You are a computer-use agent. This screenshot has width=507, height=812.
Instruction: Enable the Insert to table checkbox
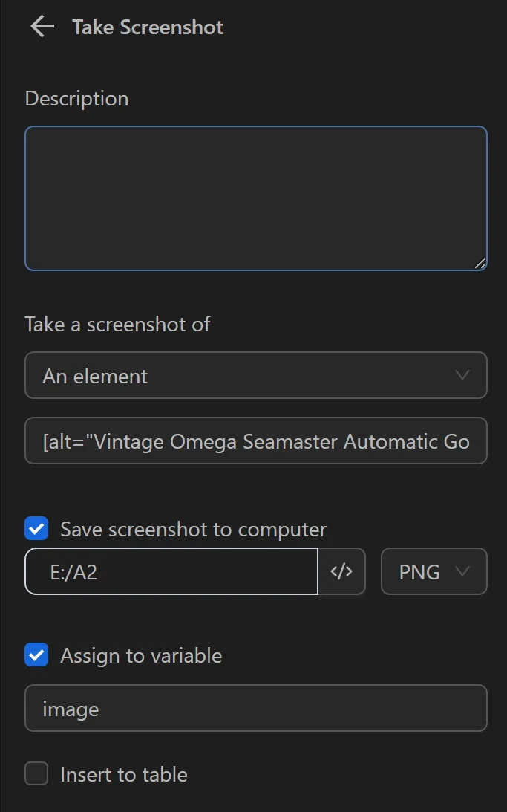coord(36,773)
